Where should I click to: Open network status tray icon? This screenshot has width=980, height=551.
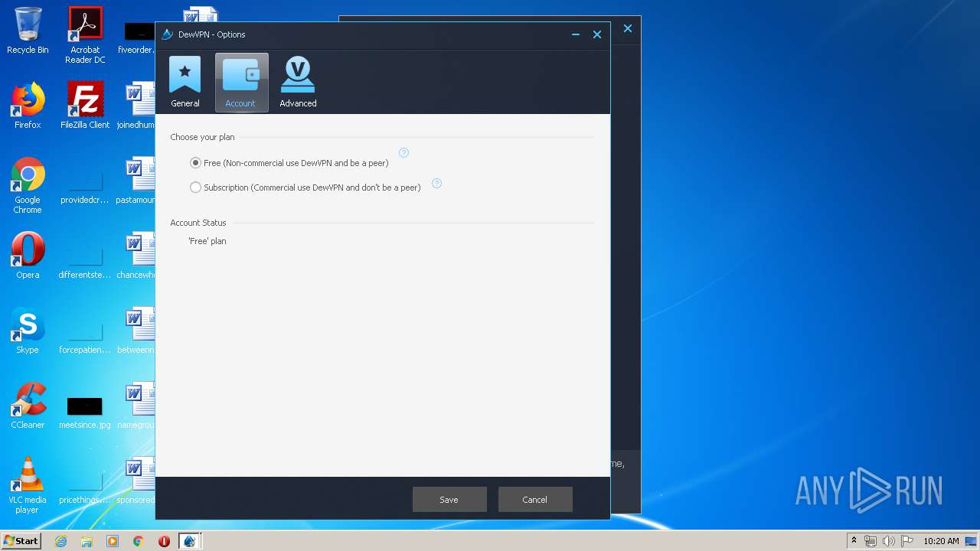(871, 541)
